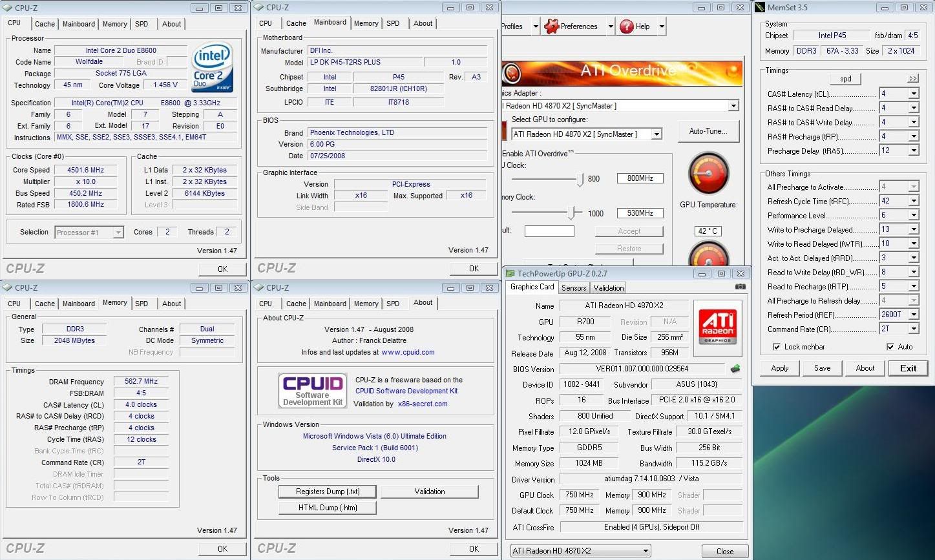Open the x86-secret.com validation link
Image resolution: width=935 pixels, height=560 pixels.
click(x=423, y=404)
